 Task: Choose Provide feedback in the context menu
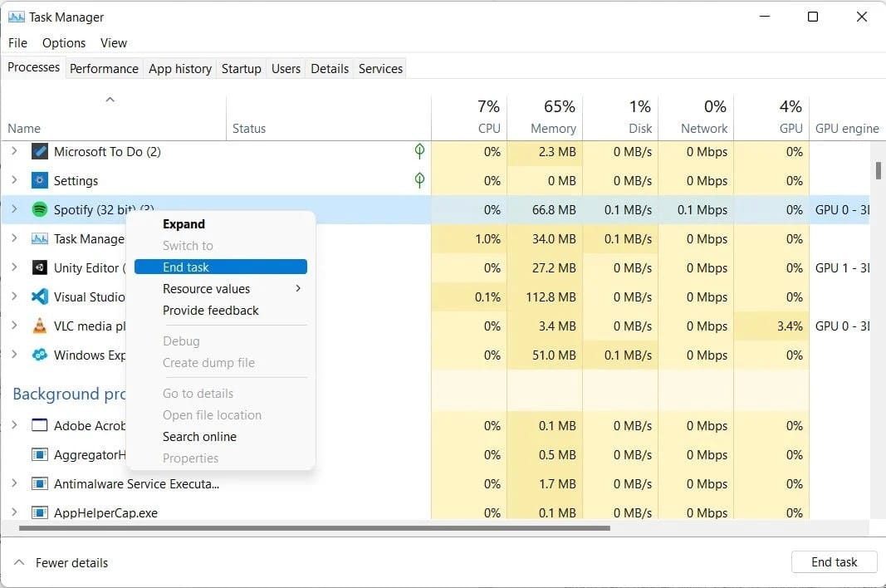click(x=210, y=310)
